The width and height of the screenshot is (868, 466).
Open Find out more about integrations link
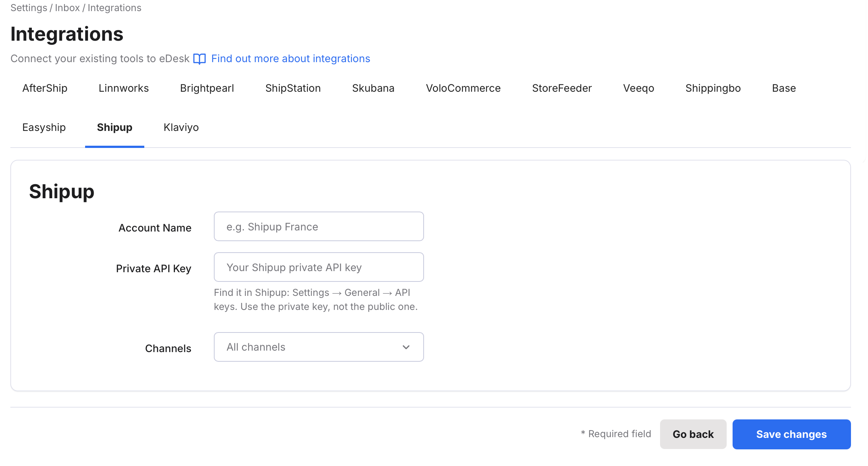(290, 59)
